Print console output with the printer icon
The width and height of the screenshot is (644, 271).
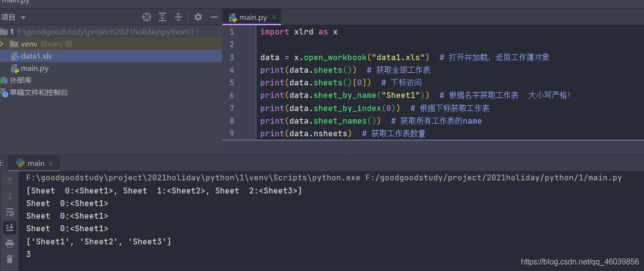9,243
